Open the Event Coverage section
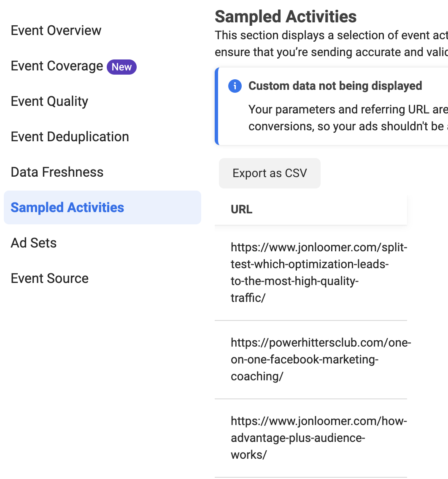This screenshot has height=479, width=448. point(57,66)
